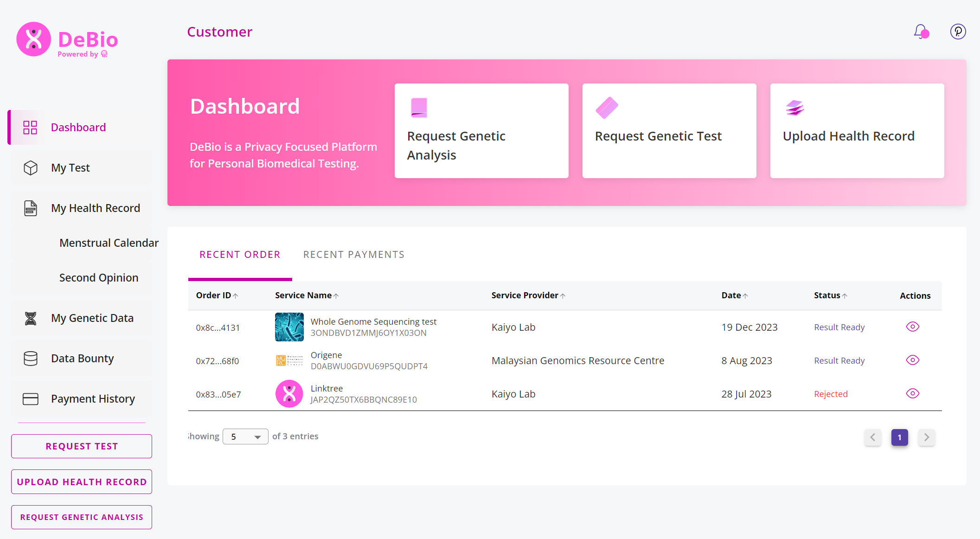Click the Origene service name
980x539 pixels.
click(x=327, y=355)
